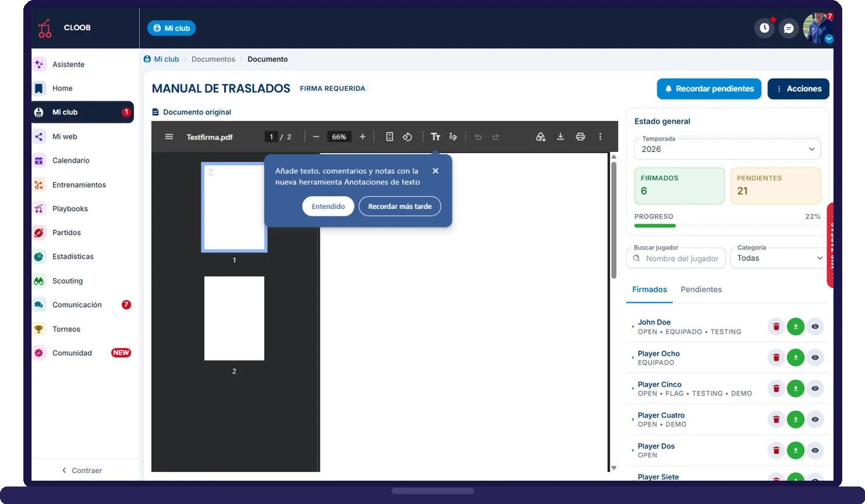The width and height of the screenshot is (865, 504).
Task: Go to Documentos breadcrumb link
Action: (213, 59)
